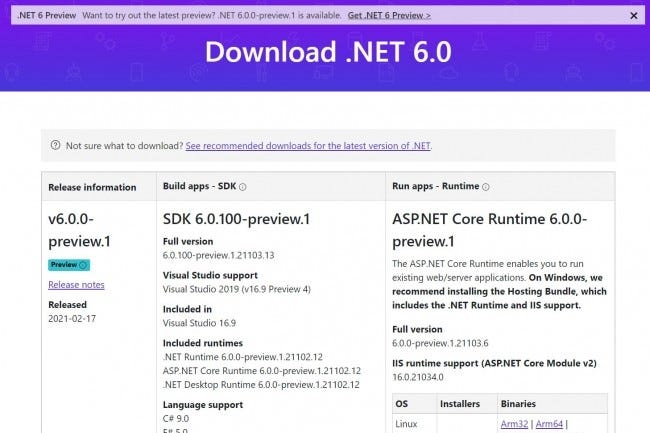
Task: Select IIS module version 16.0.21034.0
Action: pos(418,377)
